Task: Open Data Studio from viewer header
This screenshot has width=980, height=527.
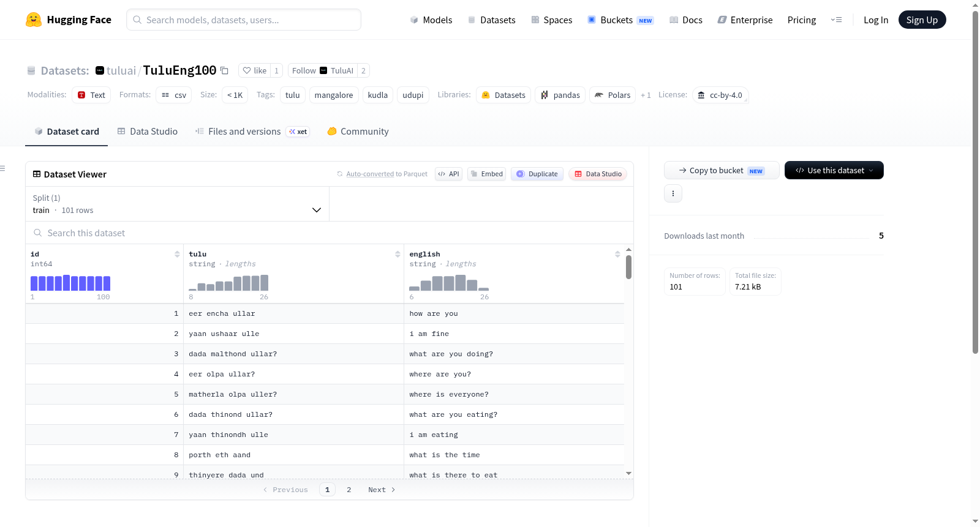Action: click(598, 174)
